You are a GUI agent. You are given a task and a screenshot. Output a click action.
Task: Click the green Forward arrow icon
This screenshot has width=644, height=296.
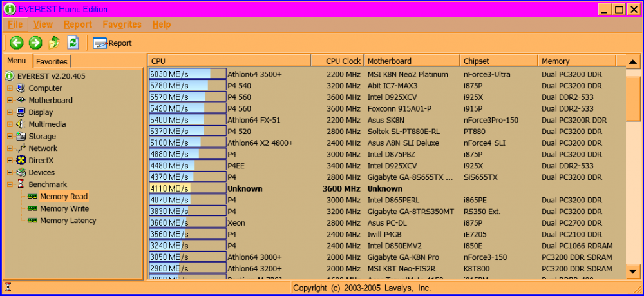(35, 43)
